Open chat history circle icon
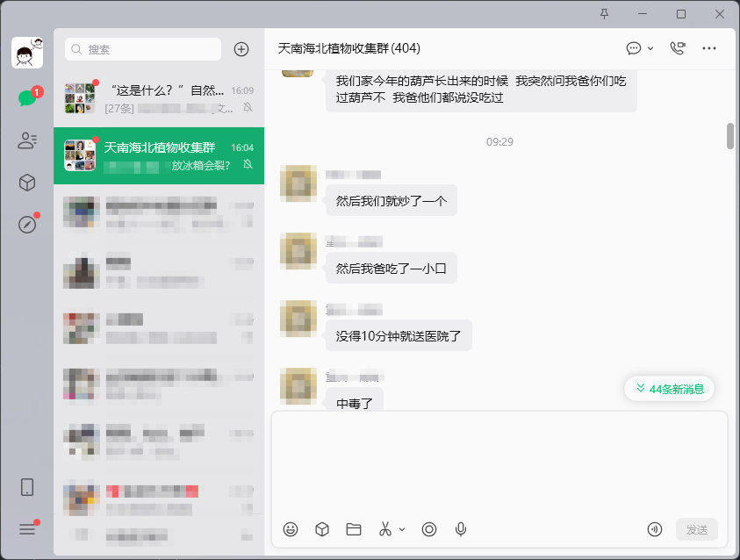Viewport: 740px width, 560px height. tap(429, 529)
